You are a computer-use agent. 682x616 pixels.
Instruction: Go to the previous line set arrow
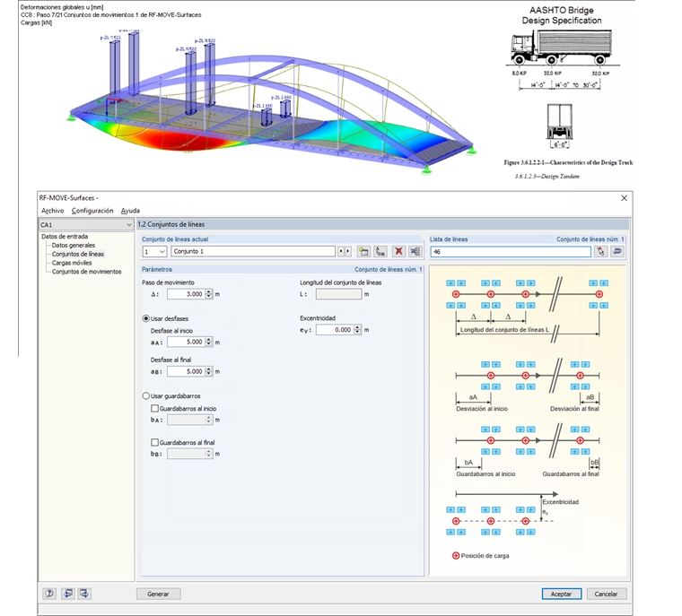[341, 251]
